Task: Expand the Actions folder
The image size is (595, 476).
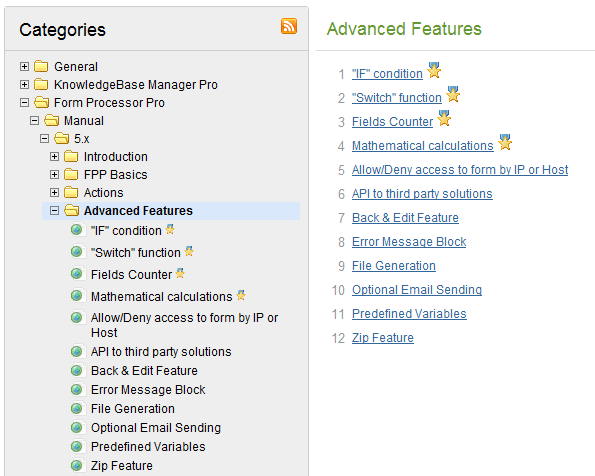Action: 55,192
